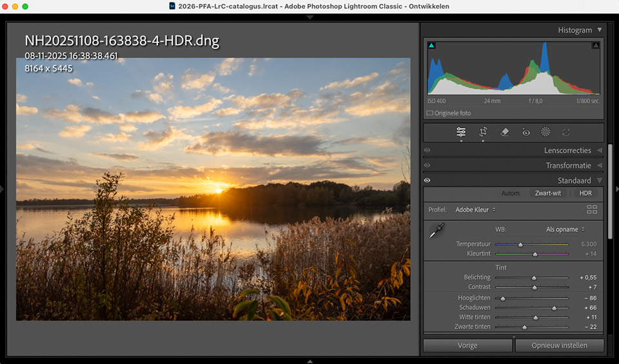619x364 pixels.
Task: Toggle shadow clipping indicator in histogram
Action: [431, 45]
